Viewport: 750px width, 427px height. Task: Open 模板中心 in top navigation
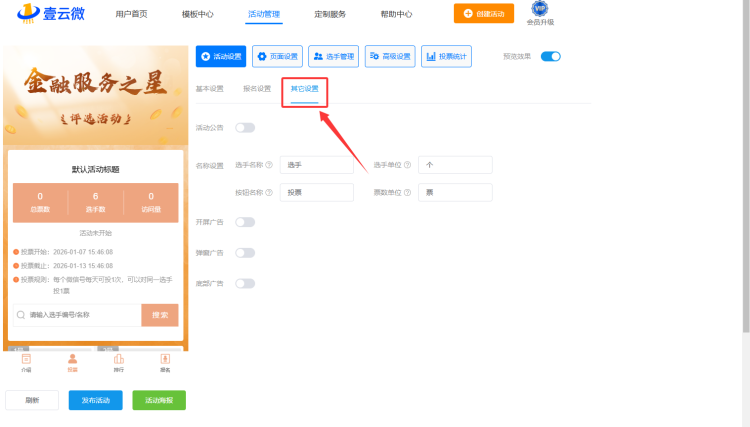197,14
